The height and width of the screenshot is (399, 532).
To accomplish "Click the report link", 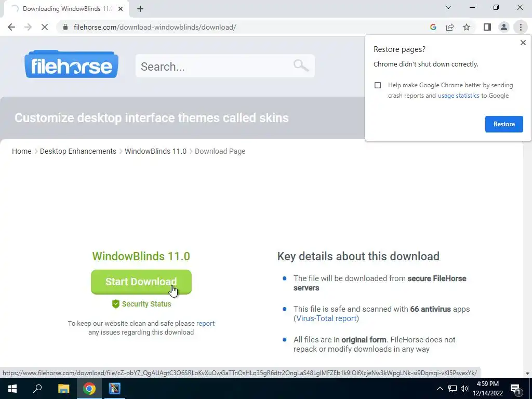I will tap(205, 323).
